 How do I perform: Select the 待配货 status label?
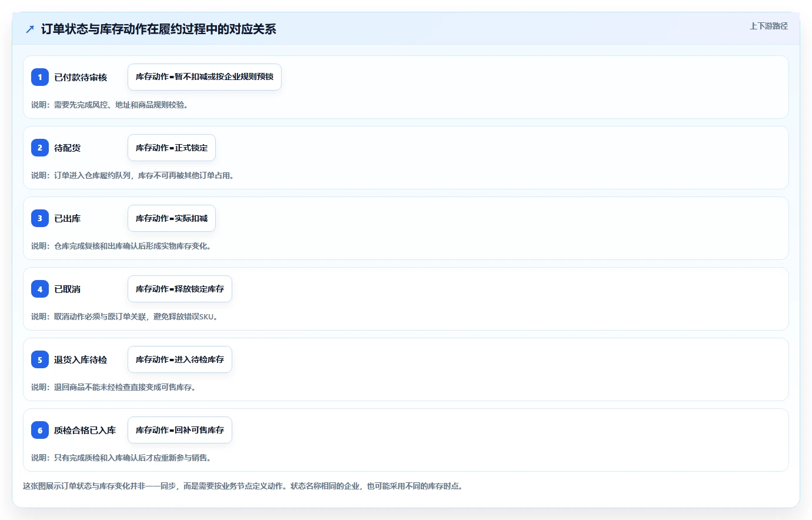pyautogui.click(x=68, y=148)
